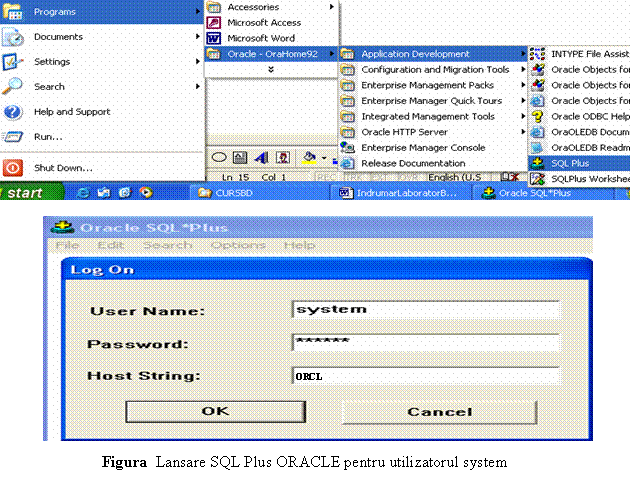Expand arrow beside Oracle HTTP Server
Screen dimensions: 630x482
[523, 132]
